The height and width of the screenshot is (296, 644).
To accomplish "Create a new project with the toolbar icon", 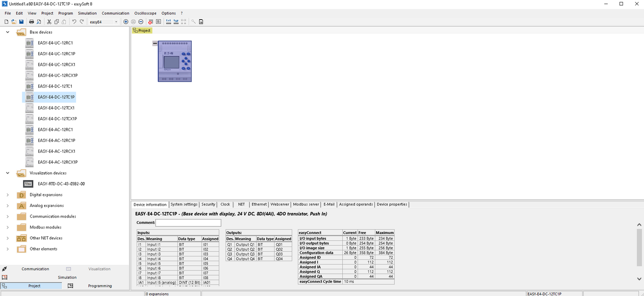I will (x=6, y=22).
